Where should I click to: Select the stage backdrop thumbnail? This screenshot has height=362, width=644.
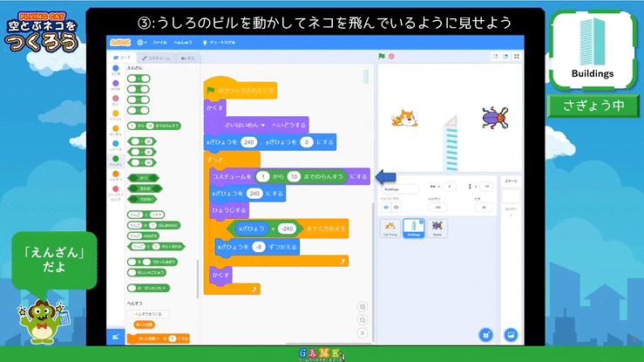511,196
